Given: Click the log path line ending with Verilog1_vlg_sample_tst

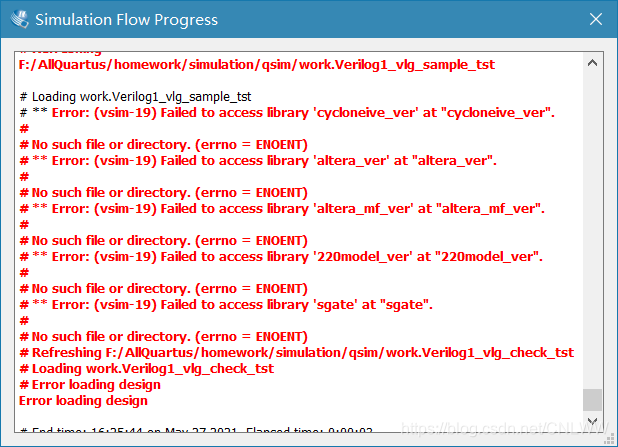Looking at the screenshot, I should (257, 65).
